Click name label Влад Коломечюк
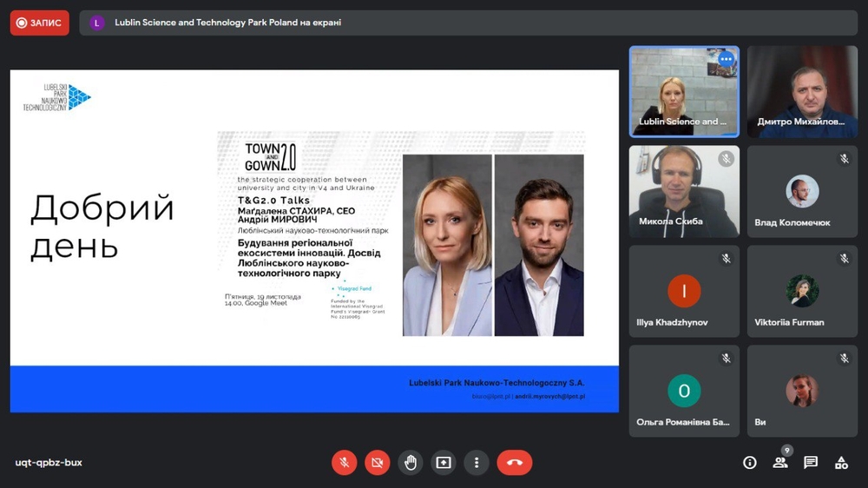868x488 pixels. 792,222
